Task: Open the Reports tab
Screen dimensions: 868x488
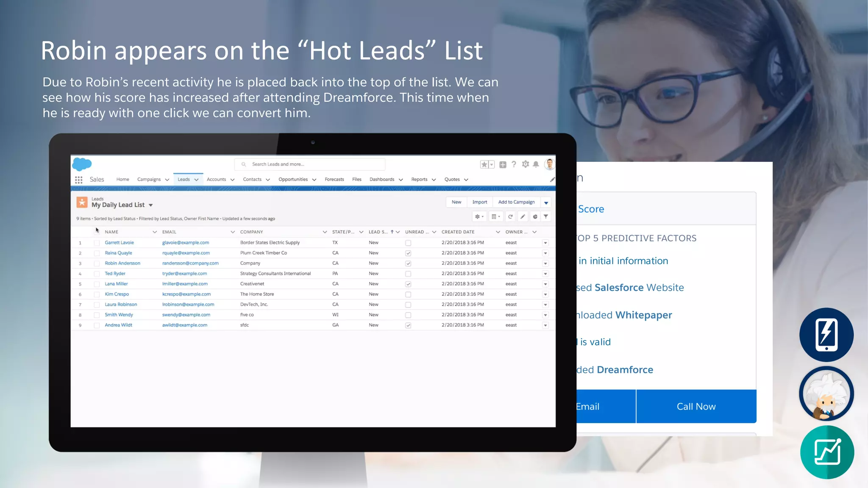Action: [419, 179]
